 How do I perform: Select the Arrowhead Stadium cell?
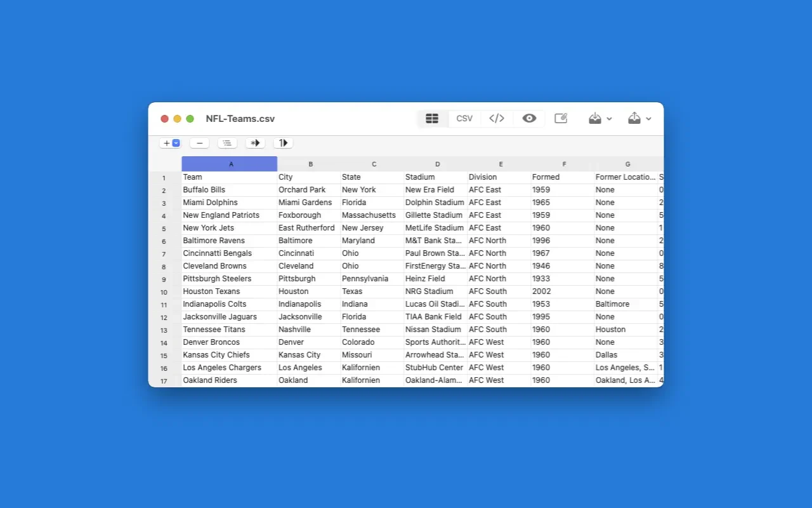(x=435, y=355)
